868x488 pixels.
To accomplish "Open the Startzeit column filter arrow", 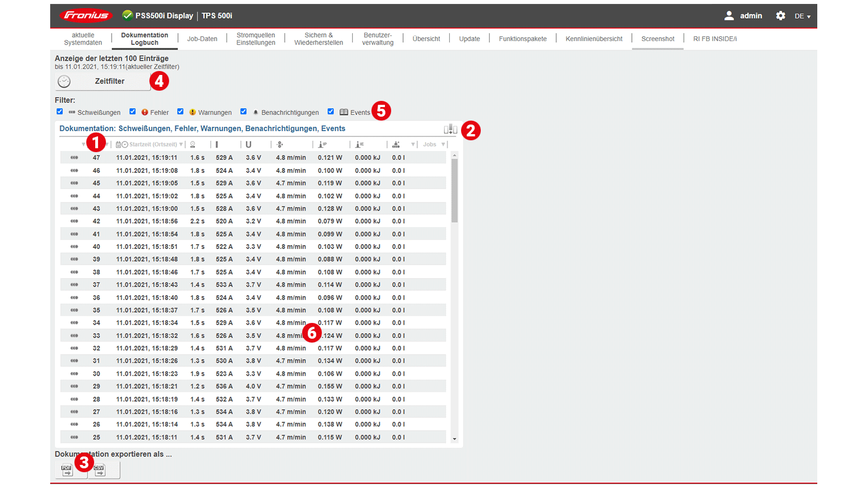I will click(x=181, y=145).
